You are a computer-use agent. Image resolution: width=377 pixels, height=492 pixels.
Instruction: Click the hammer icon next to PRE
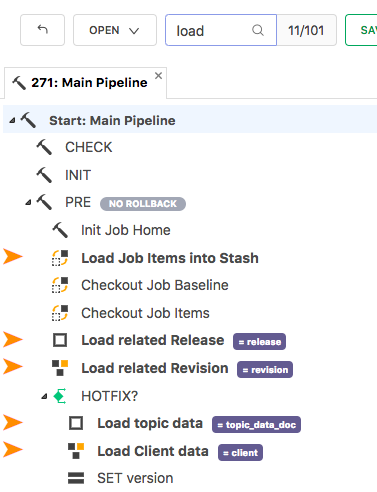point(44,202)
